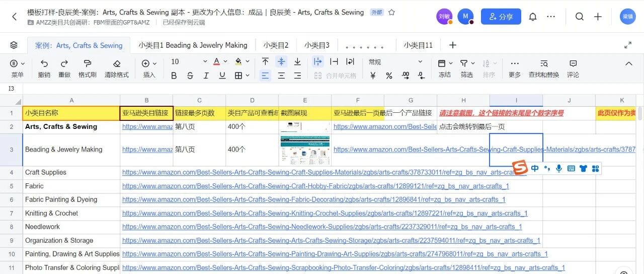Screen dimensions: 644x274
Task: Click screenshot thumbnail in Beading row
Action: pyautogui.click(x=305, y=150)
